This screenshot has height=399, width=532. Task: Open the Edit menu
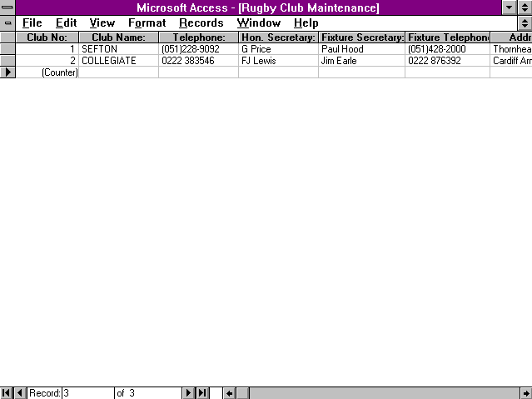[x=66, y=23]
